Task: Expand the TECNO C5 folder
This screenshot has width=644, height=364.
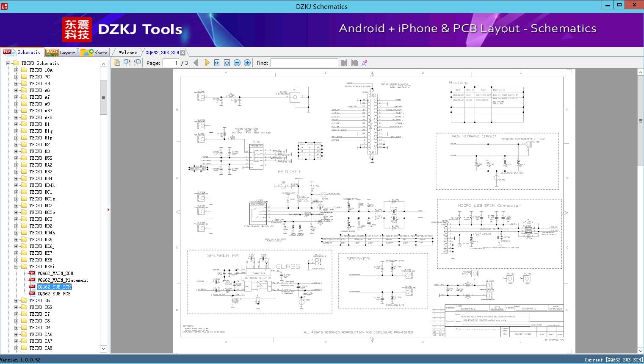Action: click(x=16, y=300)
